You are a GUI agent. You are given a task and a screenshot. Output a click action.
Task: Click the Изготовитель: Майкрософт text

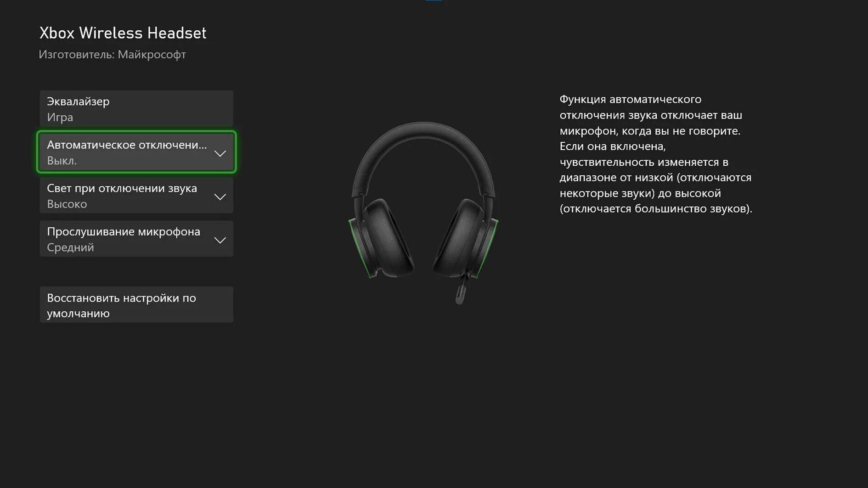pos(112,55)
